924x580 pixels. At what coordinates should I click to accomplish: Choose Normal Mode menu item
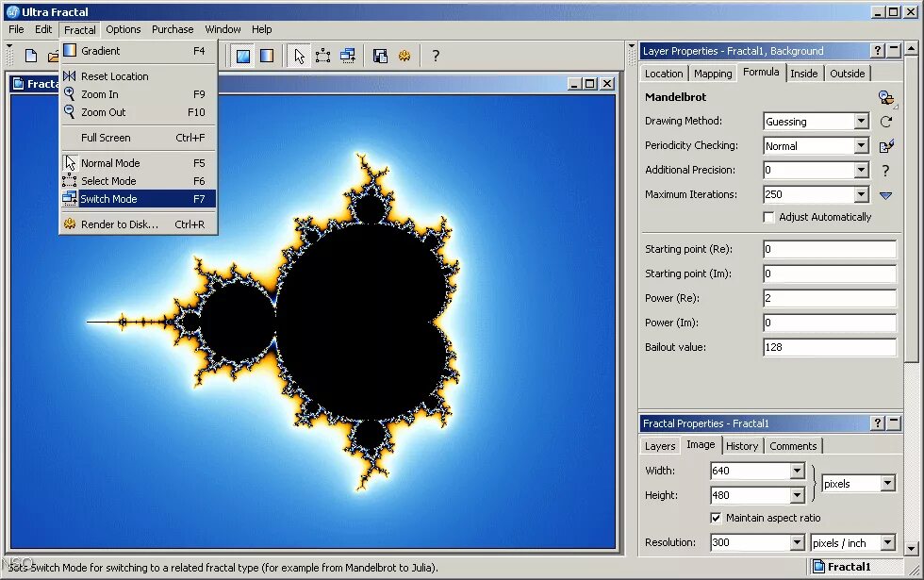139,163
